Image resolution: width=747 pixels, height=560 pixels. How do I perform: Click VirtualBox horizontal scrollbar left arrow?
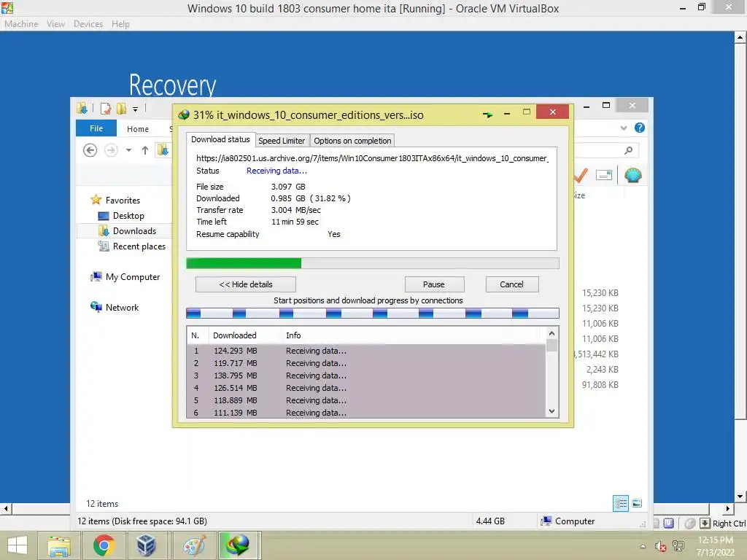(6, 508)
